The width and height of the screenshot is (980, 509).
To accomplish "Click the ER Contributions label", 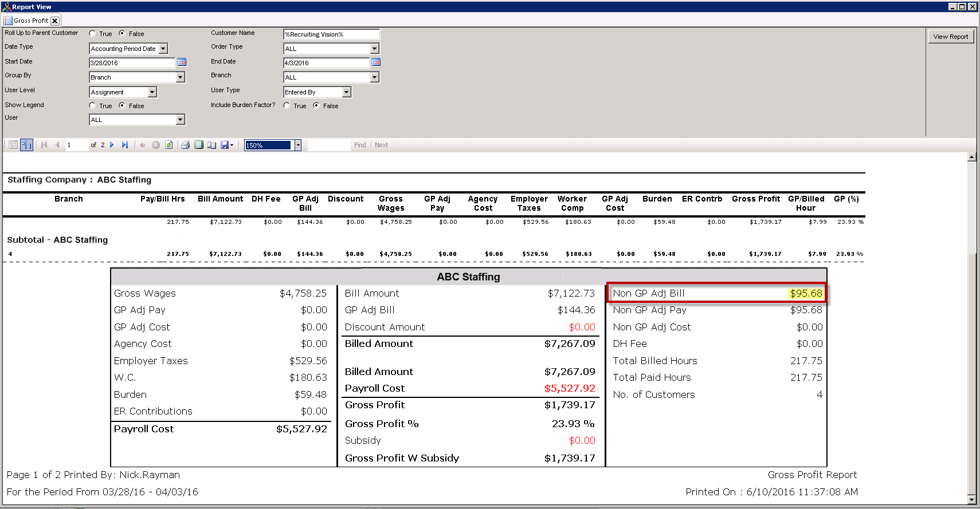I will pos(153,411).
